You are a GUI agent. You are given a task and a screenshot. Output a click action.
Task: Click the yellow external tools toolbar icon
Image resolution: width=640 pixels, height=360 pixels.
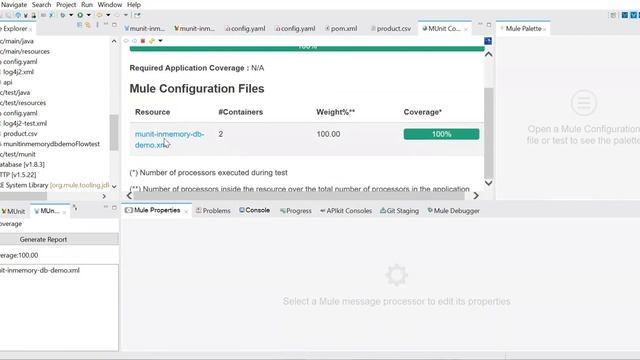tap(99, 15)
